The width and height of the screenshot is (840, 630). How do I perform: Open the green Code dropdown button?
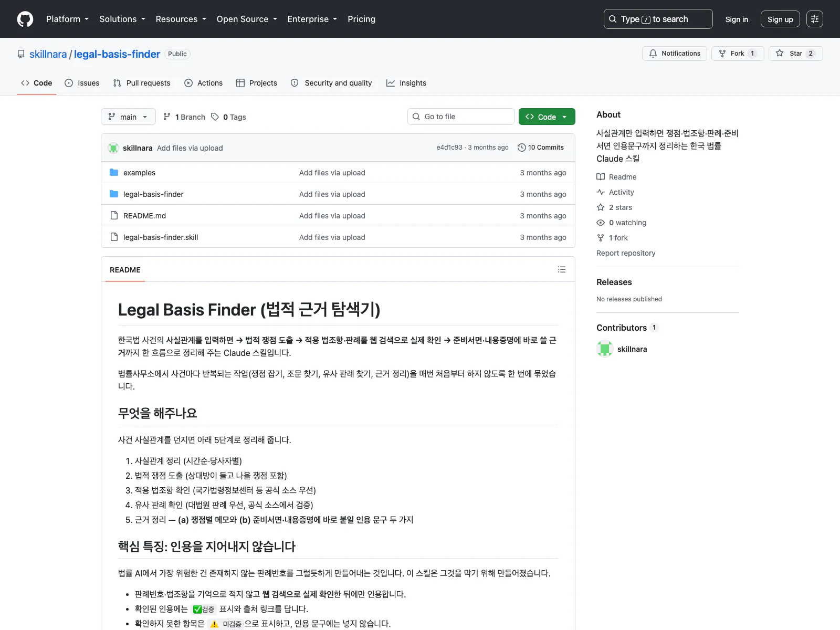click(547, 117)
